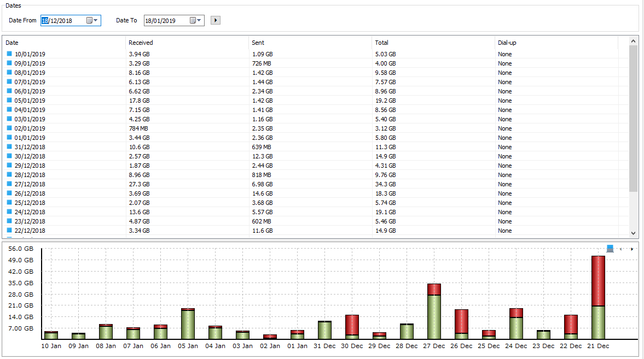Select the blue icon for row 26/12/2018
644x359 pixels.
tap(9, 193)
